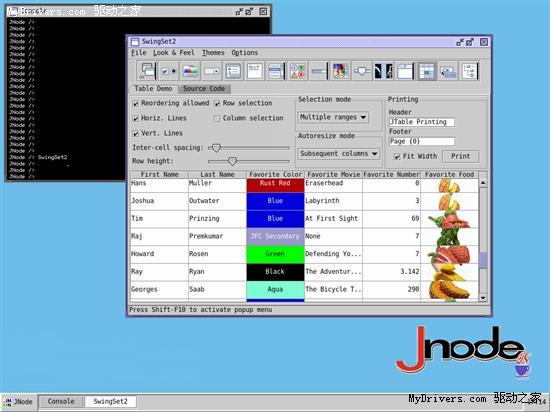Click Rust Red color cell for Hans
The width and height of the screenshot is (550, 412).
pyautogui.click(x=275, y=185)
